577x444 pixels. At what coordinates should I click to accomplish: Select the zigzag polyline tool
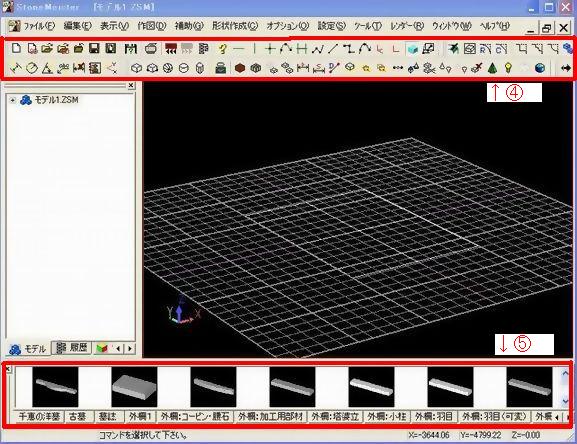coord(317,49)
